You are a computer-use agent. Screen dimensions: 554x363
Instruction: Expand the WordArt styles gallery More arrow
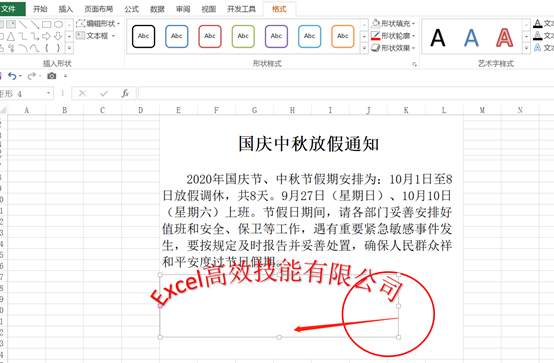[526, 48]
